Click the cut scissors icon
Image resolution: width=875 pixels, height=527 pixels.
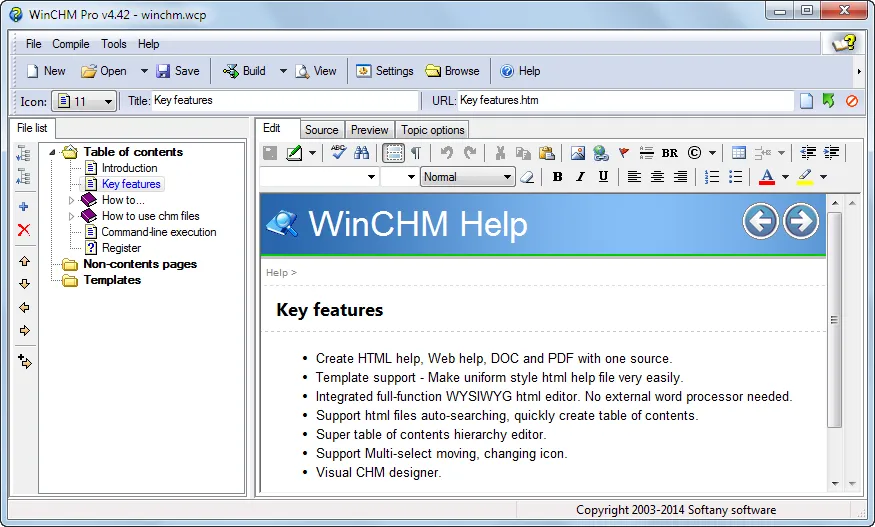pos(500,152)
